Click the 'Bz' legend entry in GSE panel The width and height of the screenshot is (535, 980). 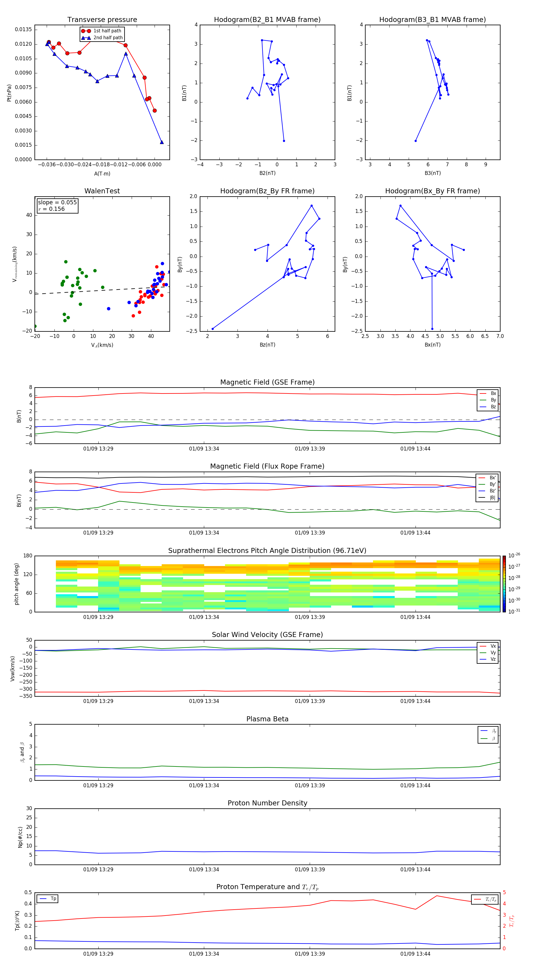coord(488,407)
